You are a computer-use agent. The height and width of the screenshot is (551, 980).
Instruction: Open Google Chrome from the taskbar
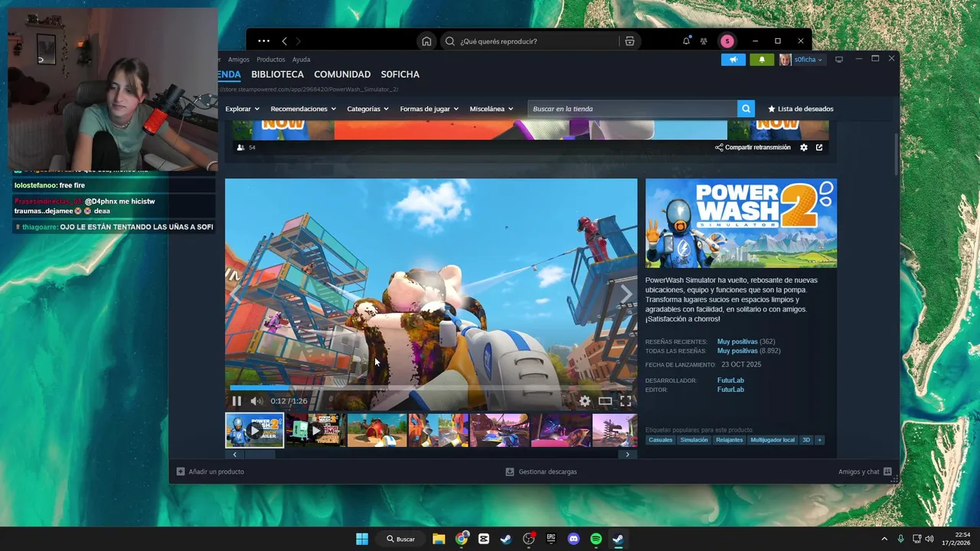coord(462,539)
